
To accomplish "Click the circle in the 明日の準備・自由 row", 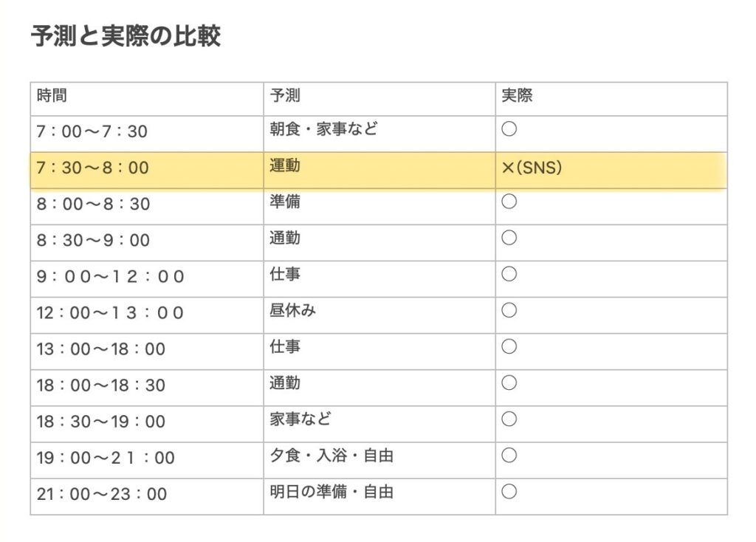I will [x=509, y=491].
